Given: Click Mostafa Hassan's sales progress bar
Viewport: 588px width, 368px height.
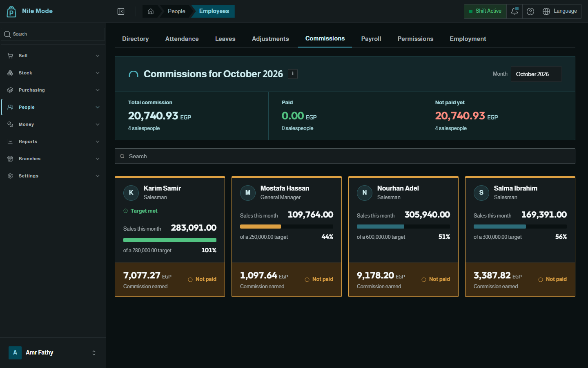Looking at the screenshot, I should [287, 227].
